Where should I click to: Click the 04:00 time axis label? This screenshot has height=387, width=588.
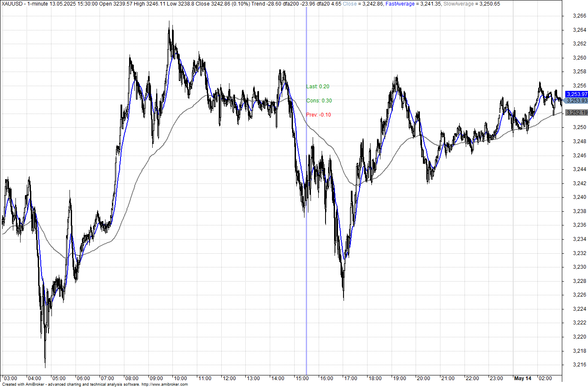point(34,378)
